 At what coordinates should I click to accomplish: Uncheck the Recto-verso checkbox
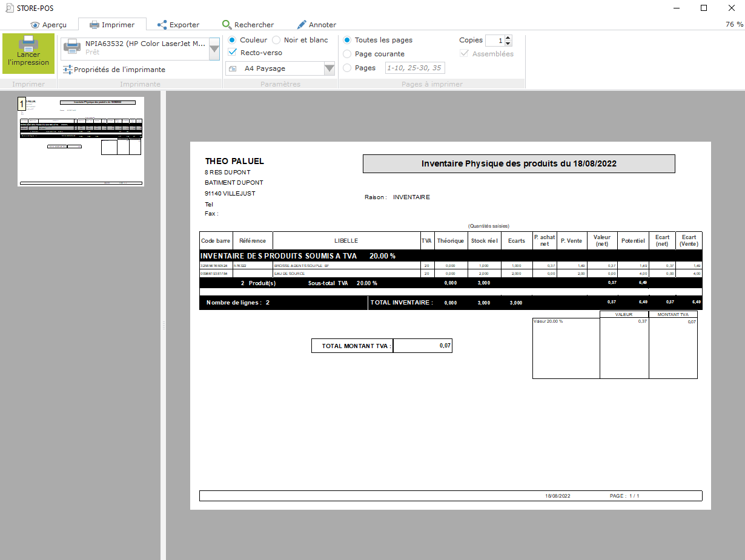pyautogui.click(x=233, y=53)
